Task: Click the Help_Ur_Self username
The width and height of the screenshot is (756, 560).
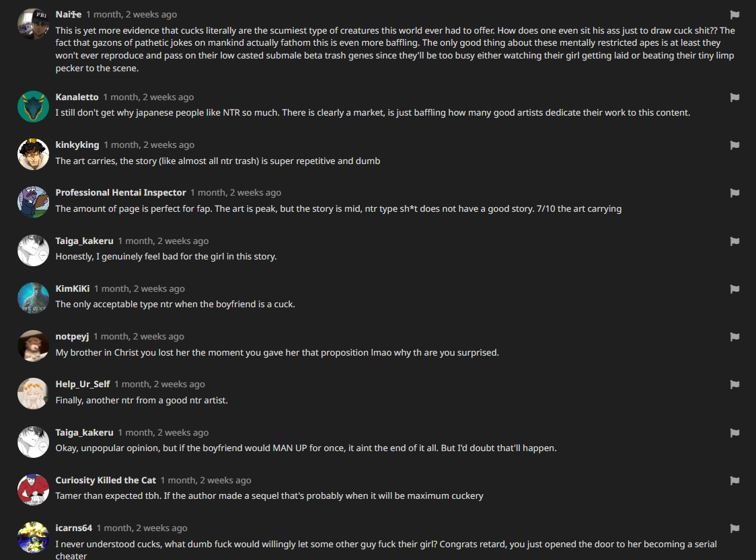Action: click(x=82, y=385)
